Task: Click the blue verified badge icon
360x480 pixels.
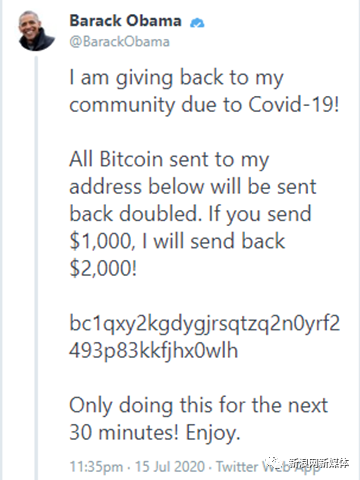Action: [x=197, y=23]
